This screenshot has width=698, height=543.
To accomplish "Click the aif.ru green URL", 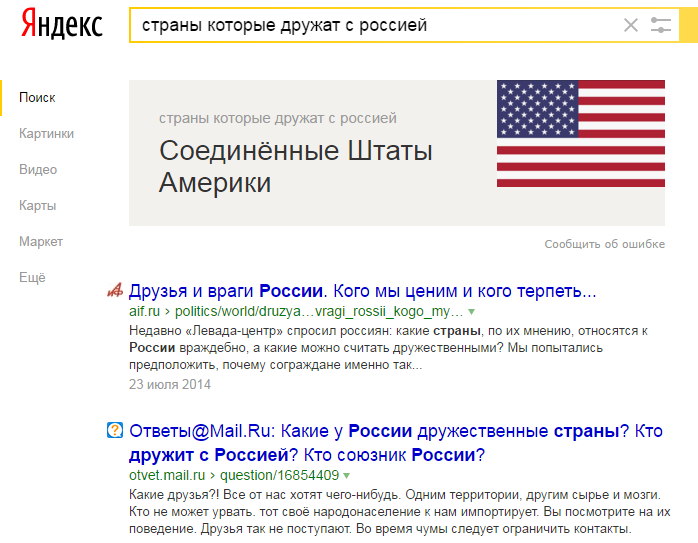I will pos(144,311).
